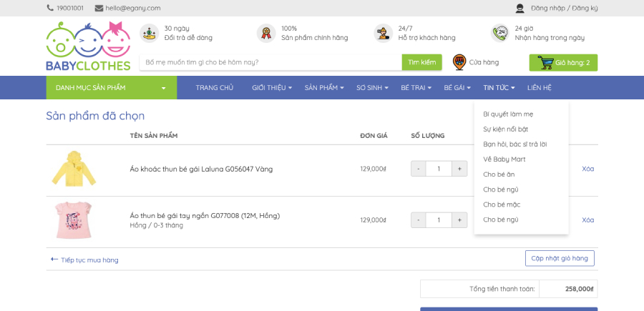Click the Cửa hàng store link
The width and height of the screenshot is (644, 311).
484,62
